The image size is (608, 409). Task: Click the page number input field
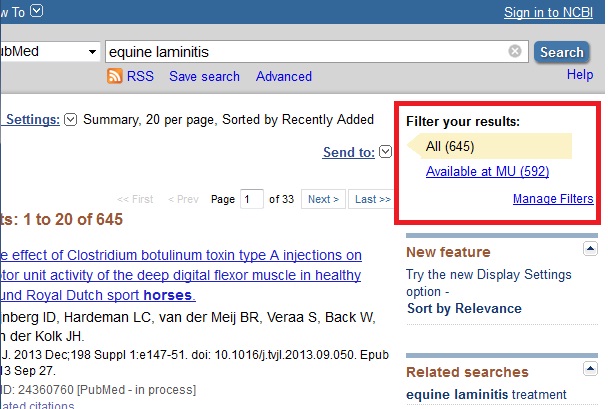(251, 199)
